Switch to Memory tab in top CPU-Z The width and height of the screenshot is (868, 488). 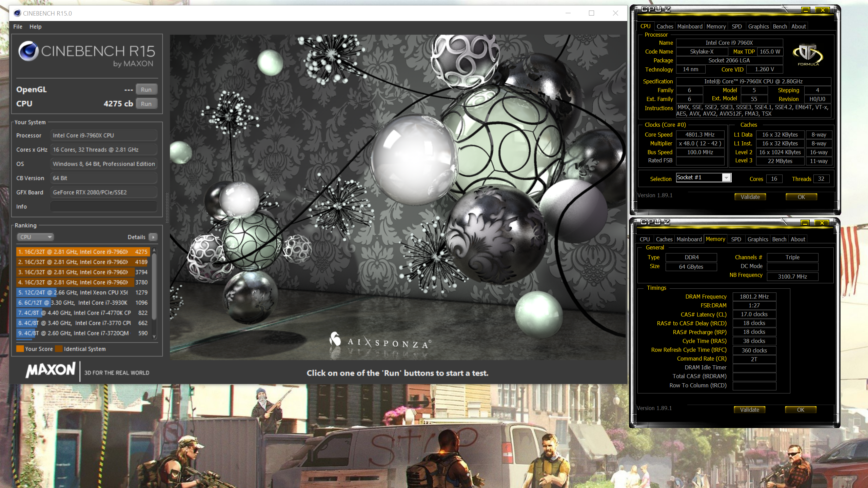click(x=716, y=26)
